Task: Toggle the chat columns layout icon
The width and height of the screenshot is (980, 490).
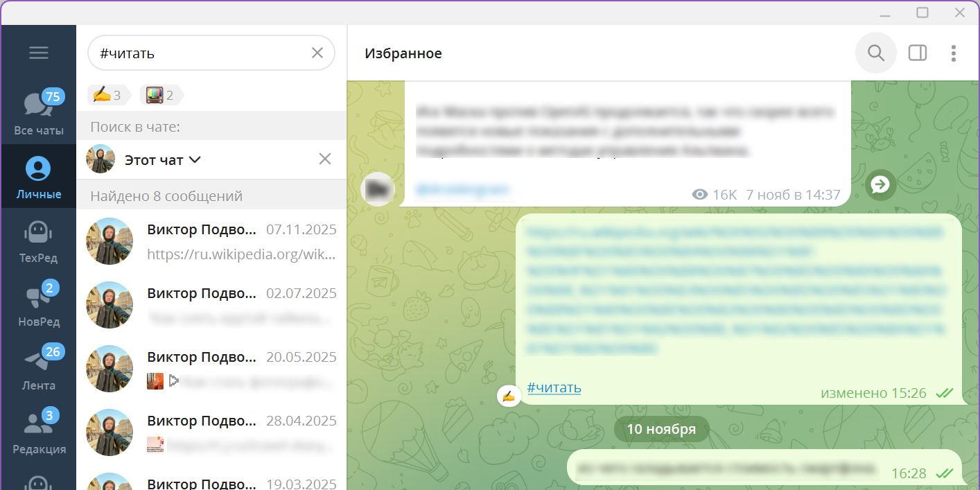Action: click(917, 52)
